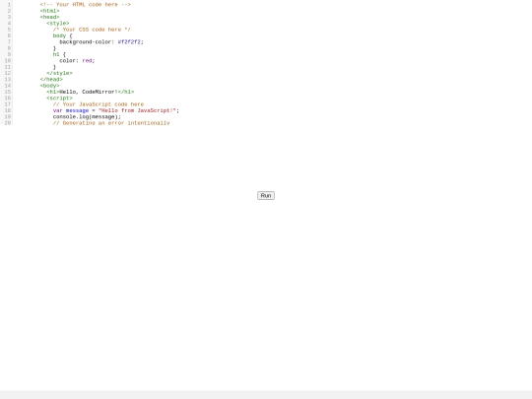532x399 pixels.
Task: Click line number 18 in the gutter
Action: (8, 110)
